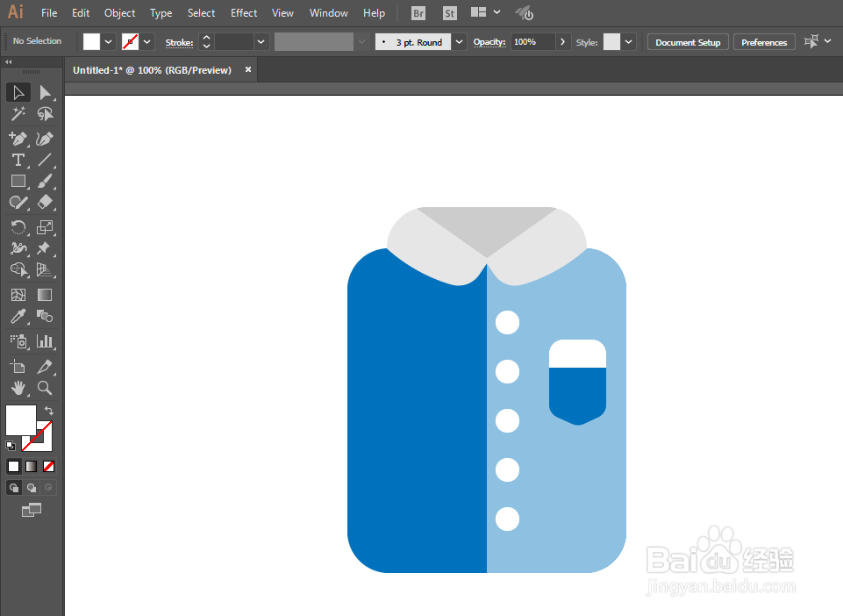843x616 pixels.
Task: Select the Pen tool
Action: 18,139
